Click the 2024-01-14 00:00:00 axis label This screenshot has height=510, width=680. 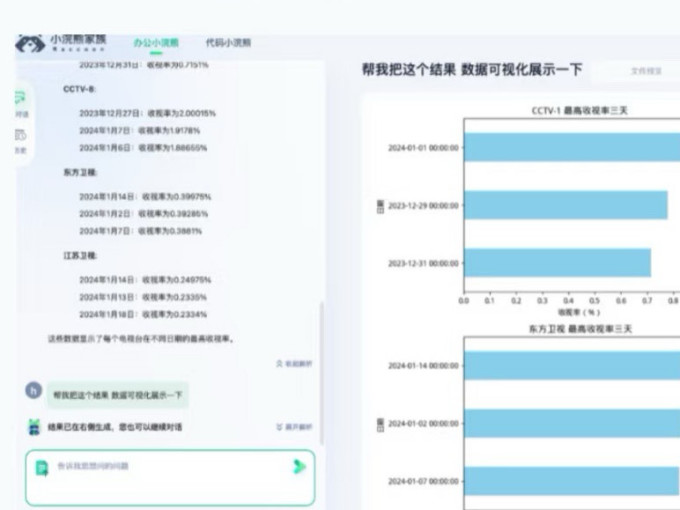423,366
